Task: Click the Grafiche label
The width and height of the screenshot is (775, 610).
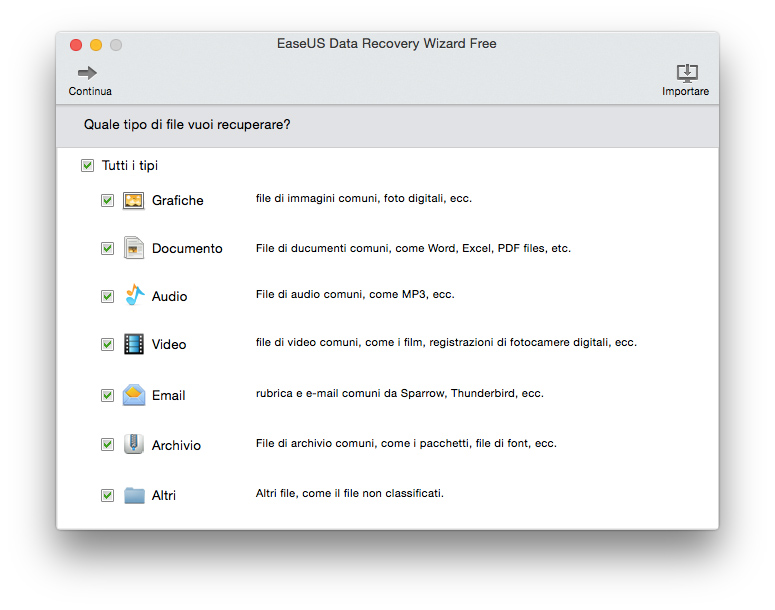Action: [x=177, y=200]
